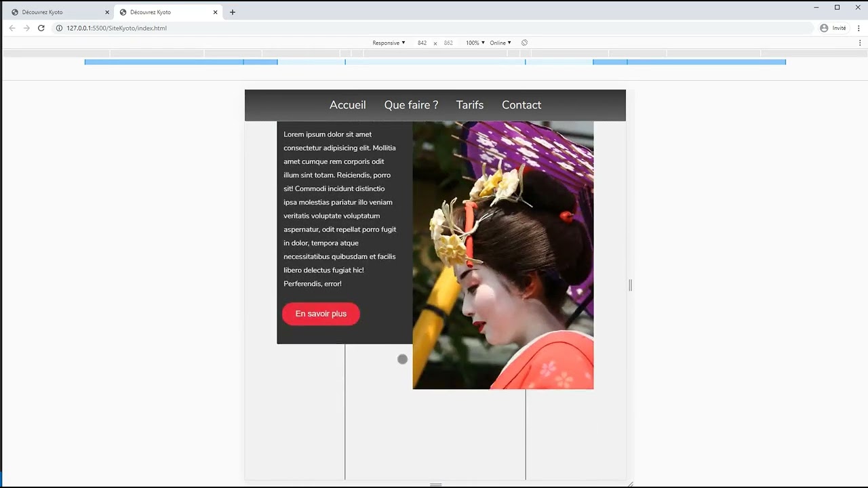Open the Accueil navigation link
Image resolution: width=868 pixels, height=488 pixels.
(x=347, y=105)
